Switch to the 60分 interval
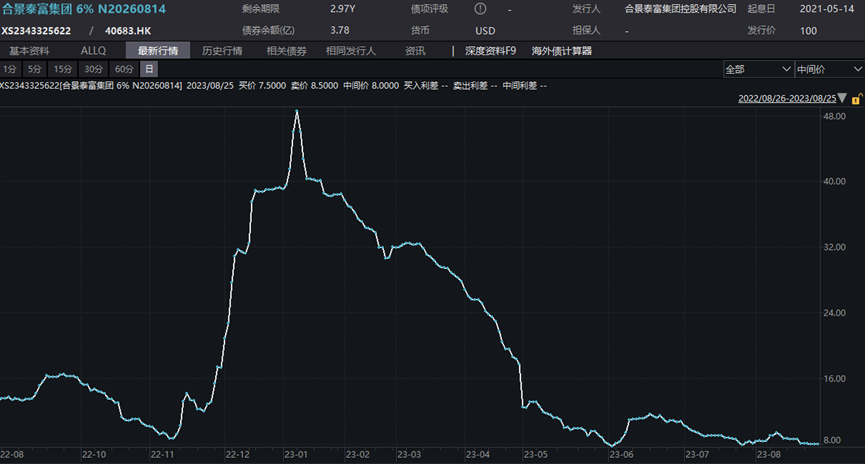865x464 pixels. pyautogui.click(x=124, y=69)
